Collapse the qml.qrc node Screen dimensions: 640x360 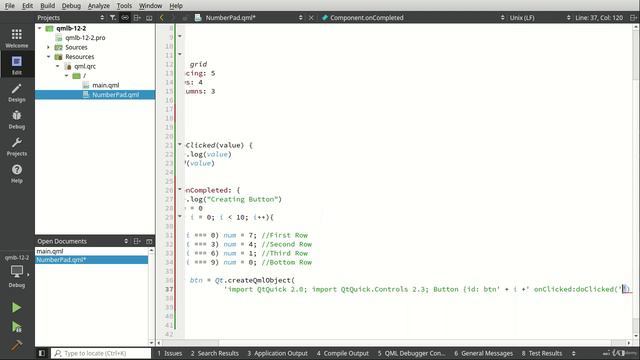tap(58, 66)
